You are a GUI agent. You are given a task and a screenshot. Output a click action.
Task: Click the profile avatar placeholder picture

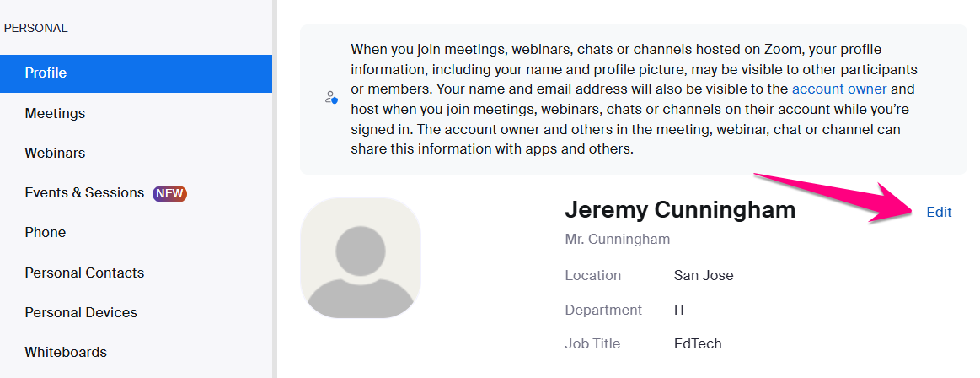click(x=361, y=258)
